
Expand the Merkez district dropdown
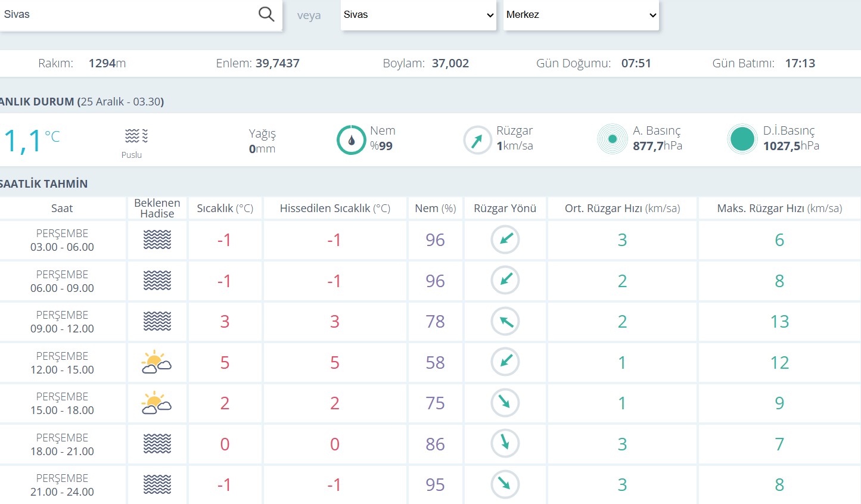point(581,15)
